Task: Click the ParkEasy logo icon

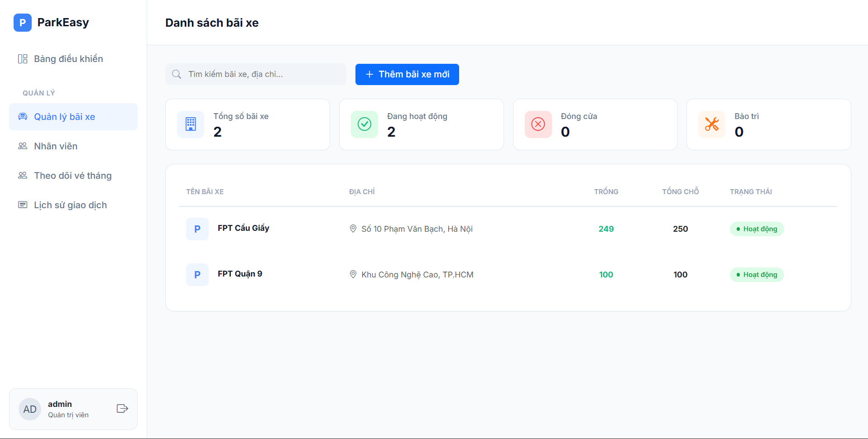Action: pyautogui.click(x=22, y=23)
